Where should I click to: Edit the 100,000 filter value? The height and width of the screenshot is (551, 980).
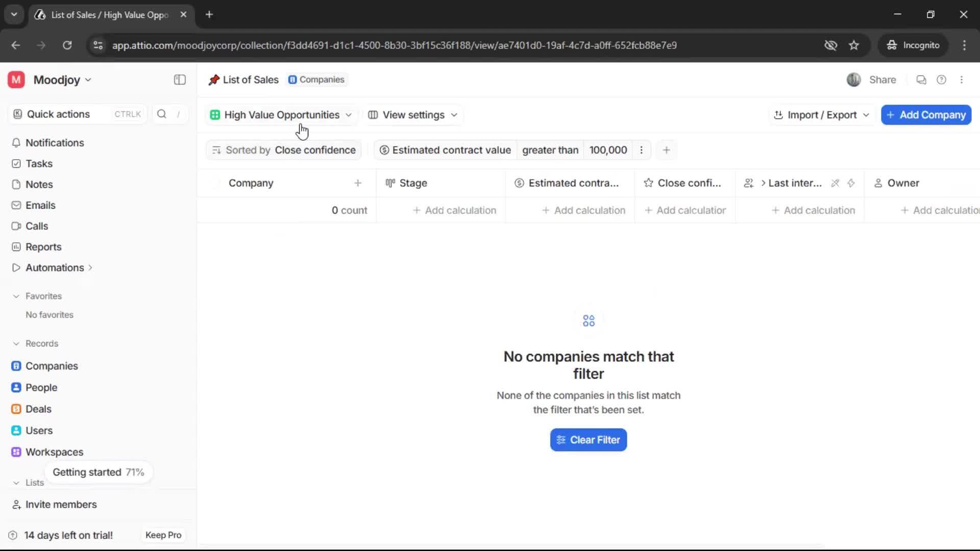pyautogui.click(x=608, y=150)
